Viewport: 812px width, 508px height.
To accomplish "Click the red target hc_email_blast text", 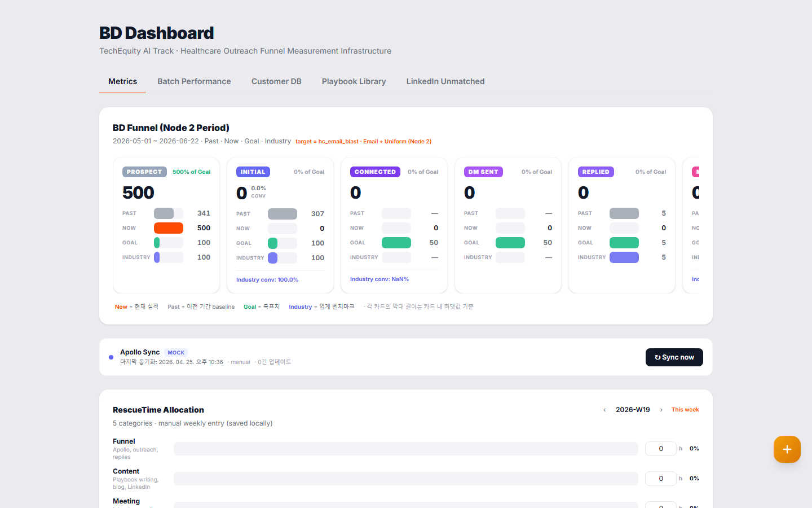I will pyautogui.click(x=363, y=142).
